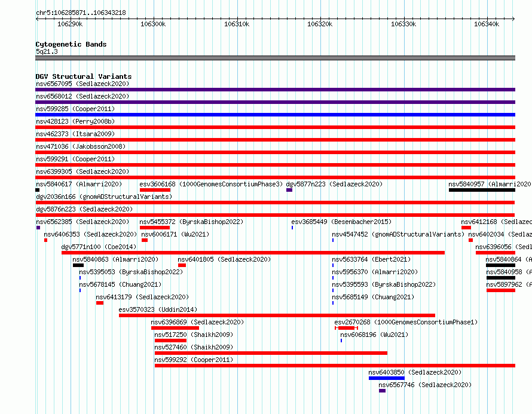
Task: Click the 106320k ruler tick label
Action: pos(320,24)
